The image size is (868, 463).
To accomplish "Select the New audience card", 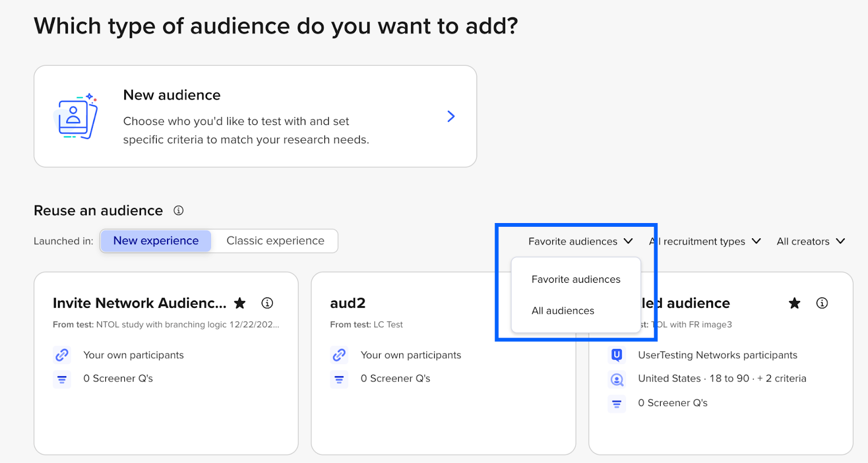I will pyautogui.click(x=255, y=116).
